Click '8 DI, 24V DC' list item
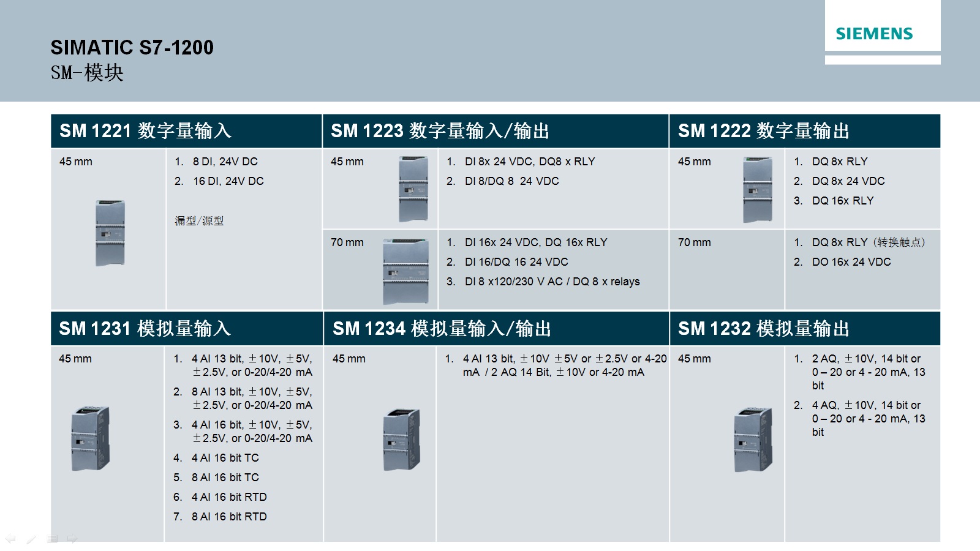Viewport: 980px width, 551px height. click(225, 162)
